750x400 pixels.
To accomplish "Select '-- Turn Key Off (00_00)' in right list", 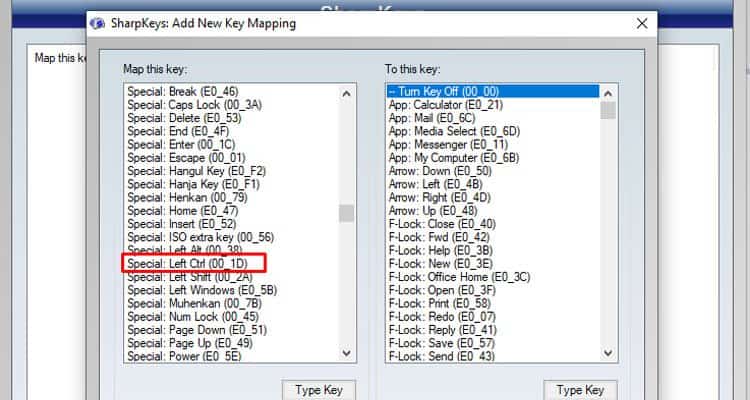I will [493, 91].
